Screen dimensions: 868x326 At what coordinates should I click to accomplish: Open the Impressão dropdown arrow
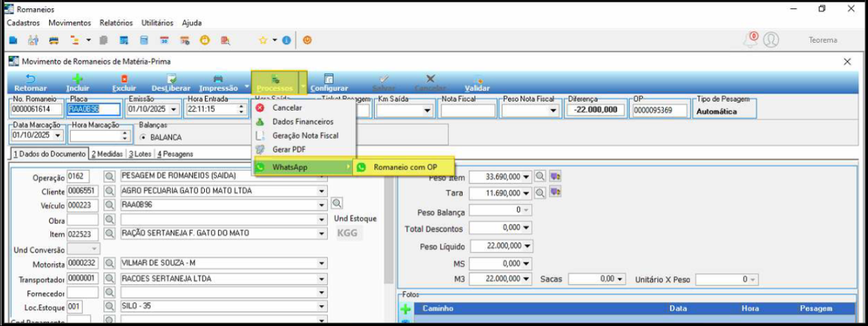click(246, 86)
